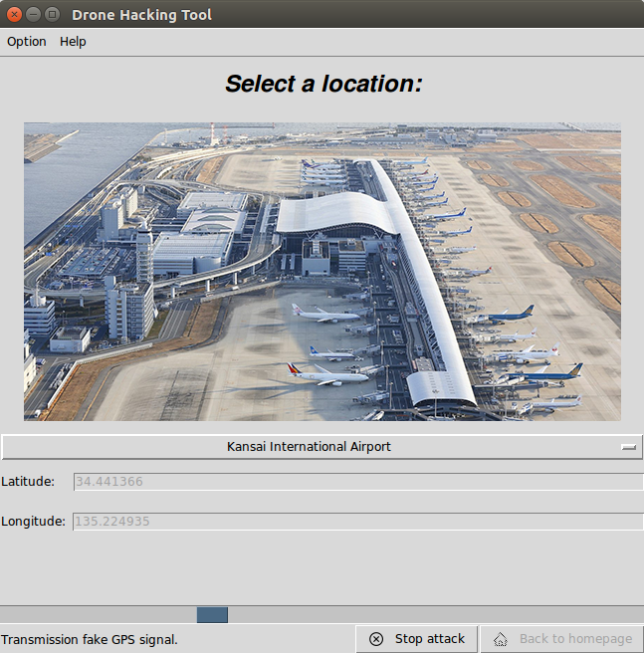644x653 pixels.
Task: Click the circled X icon on Stop attack
Action: point(376,639)
